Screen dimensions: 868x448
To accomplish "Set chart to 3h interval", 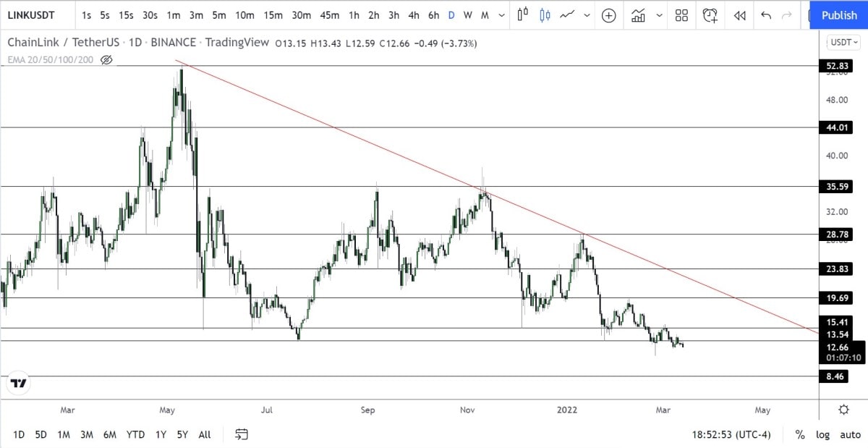I will [x=393, y=15].
